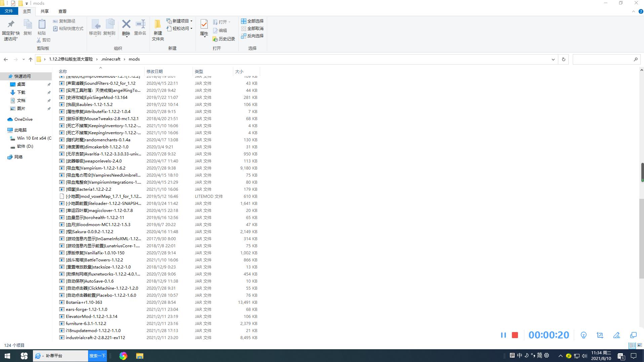Open recent locations dropdown arrow
The width and height of the screenshot is (644, 362).
(23, 59)
